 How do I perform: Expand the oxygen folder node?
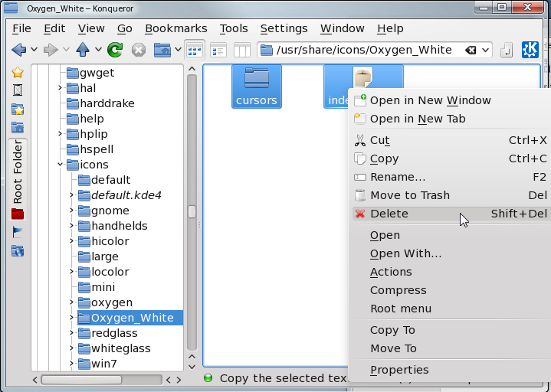pos(72,302)
